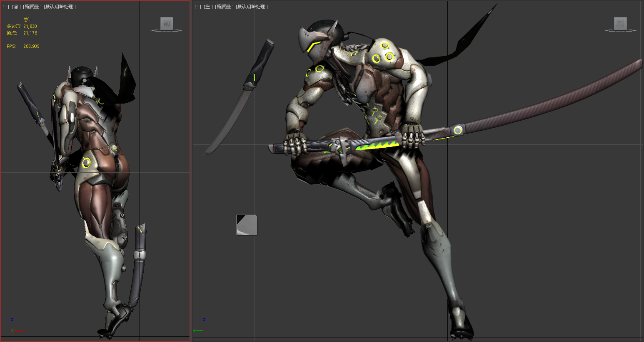Open the [+] menu in the front viewport
Image resolution: width=644 pixels, height=342 pixels.
6,7
